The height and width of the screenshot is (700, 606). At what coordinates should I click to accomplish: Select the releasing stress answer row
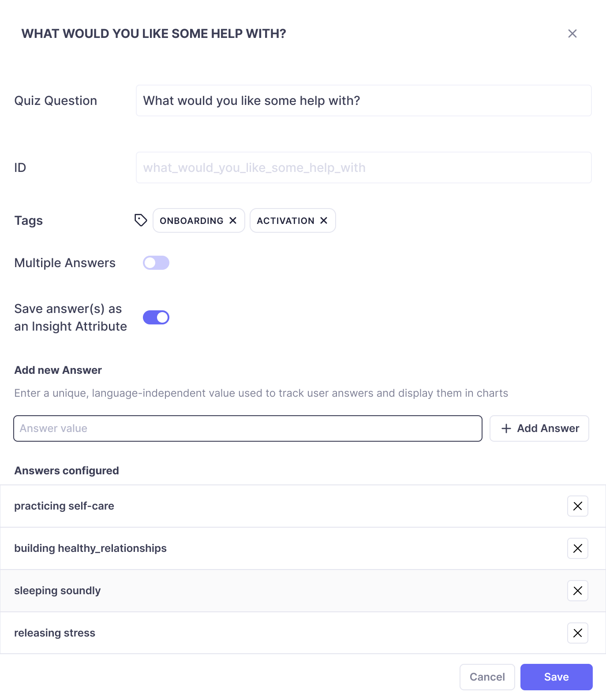[x=303, y=633]
